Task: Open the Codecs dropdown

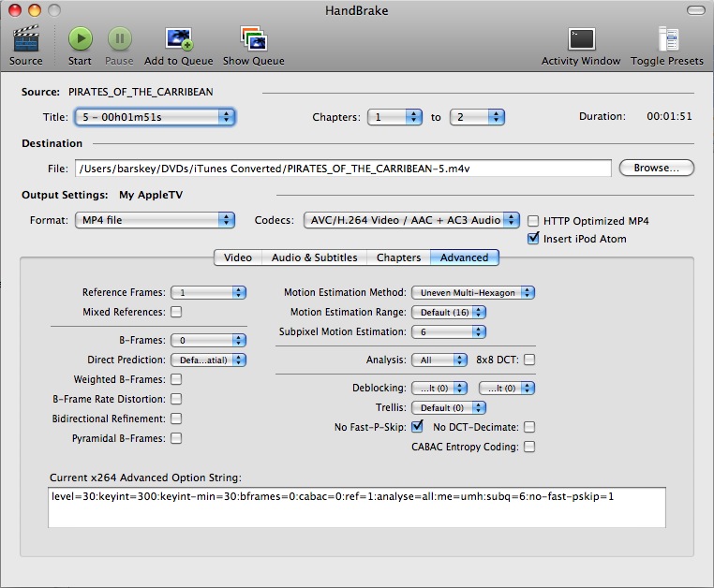Action: click(411, 220)
